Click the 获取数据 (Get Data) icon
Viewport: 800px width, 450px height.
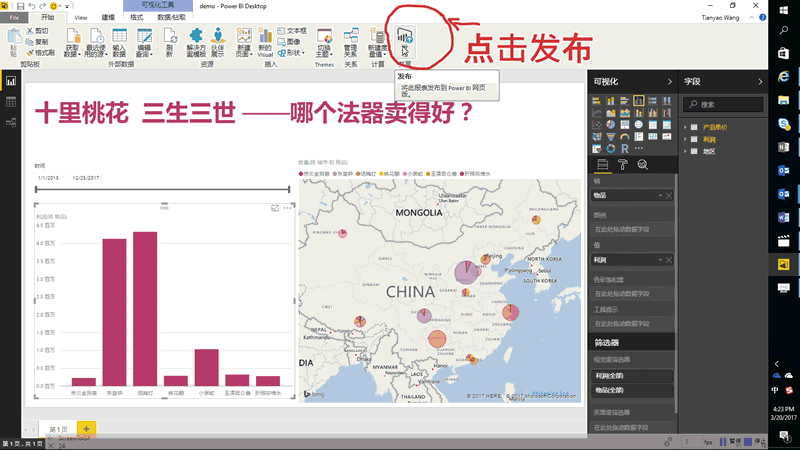pyautogui.click(x=72, y=43)
